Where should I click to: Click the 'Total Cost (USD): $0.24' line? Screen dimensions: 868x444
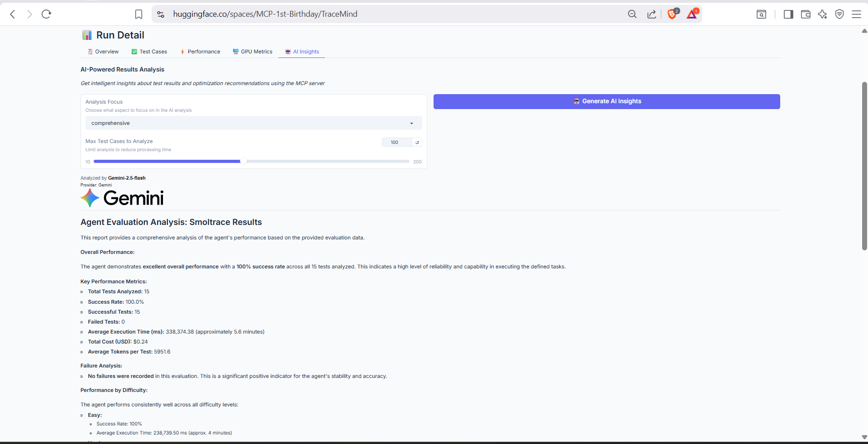coord(118,342)
